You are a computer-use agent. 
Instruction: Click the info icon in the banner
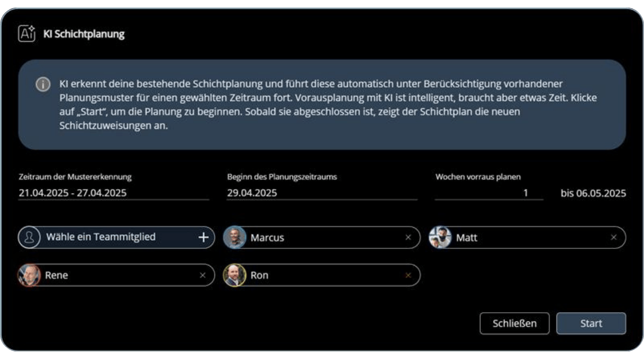pos(42,84)
